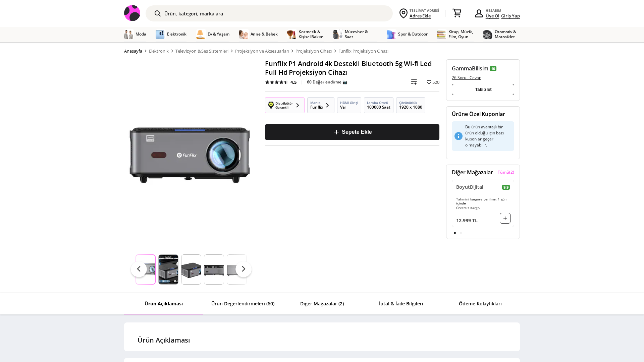
Task: Click the Sepete Ekle button
Action: tap(352, 132)
